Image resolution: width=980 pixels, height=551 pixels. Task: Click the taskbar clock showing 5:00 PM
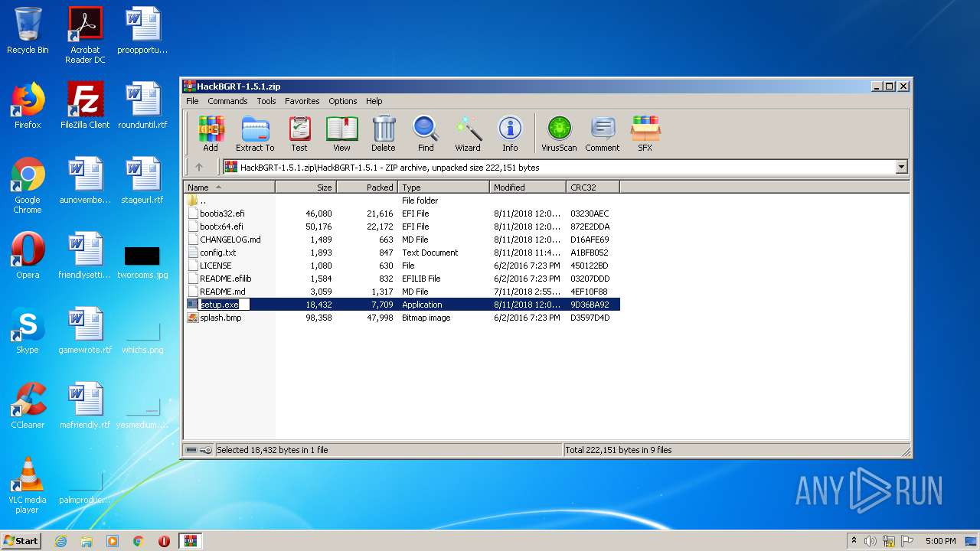(x=940, y=541)
